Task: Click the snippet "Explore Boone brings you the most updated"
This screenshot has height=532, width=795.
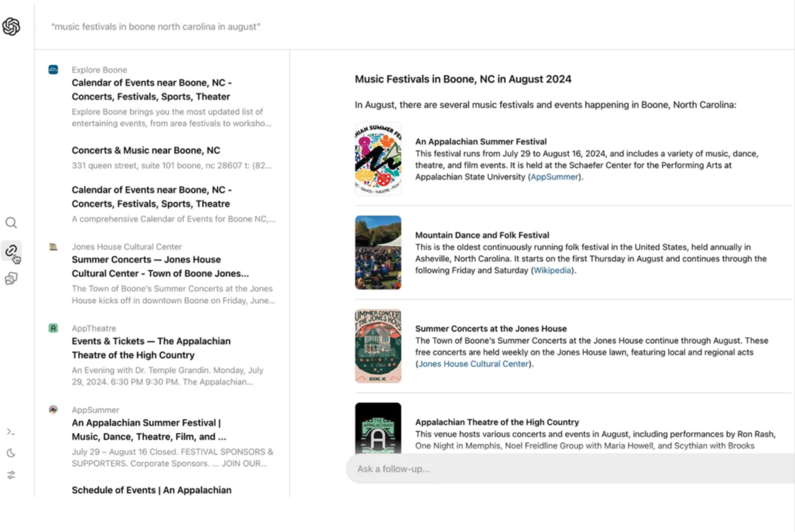Action: (x=172, y=117)
